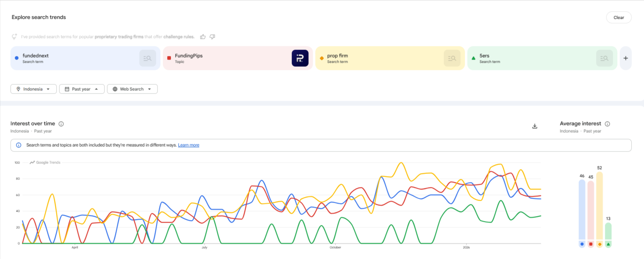This screenshot has height=259, width=644.
Task: Click the Google Trends logo on chart
Action: point(45,162)
